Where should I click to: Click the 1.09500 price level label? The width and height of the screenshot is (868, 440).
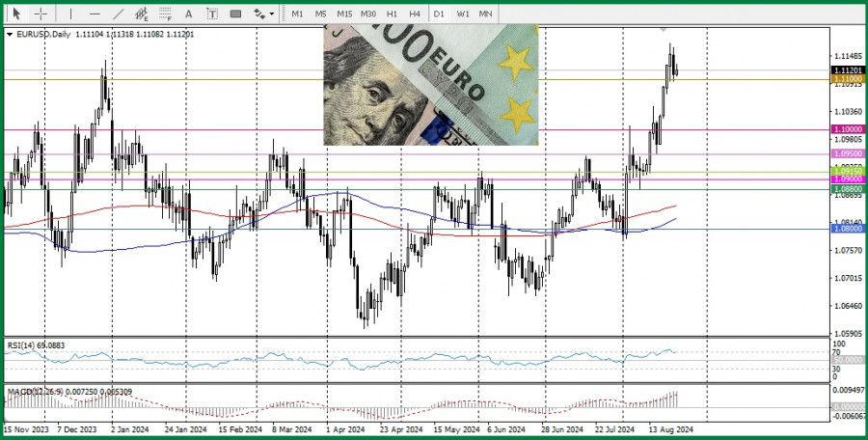848,154
